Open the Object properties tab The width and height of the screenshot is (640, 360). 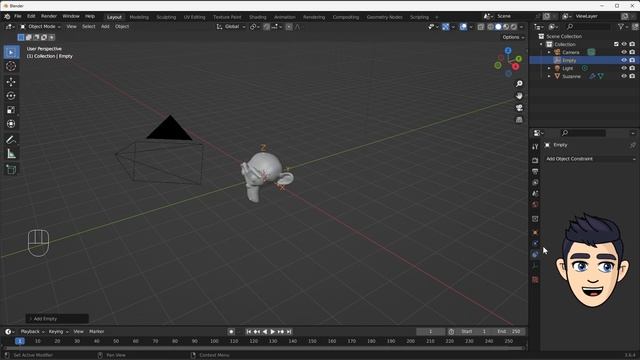[535, 232]
